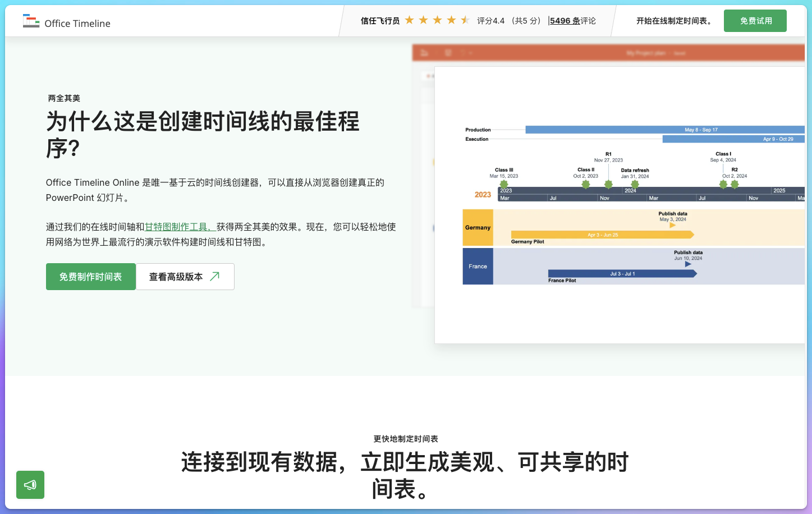
Task: Open the dropdown chevron beside the undo icon
Action: (x=470, y=53)
